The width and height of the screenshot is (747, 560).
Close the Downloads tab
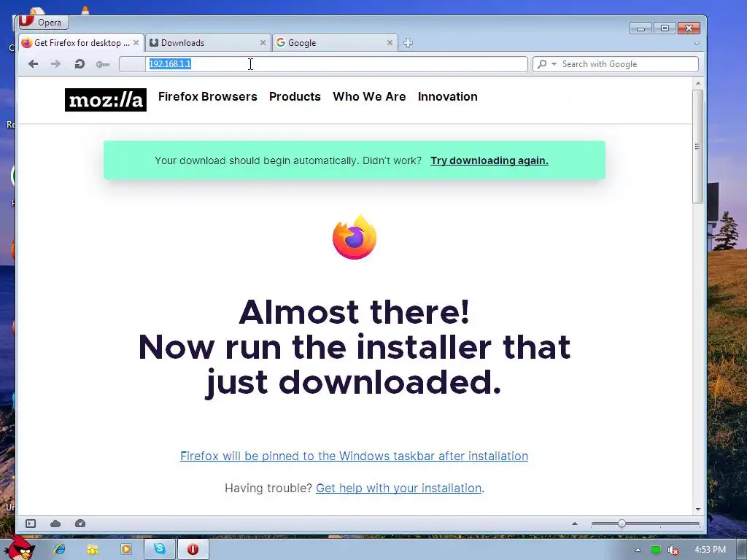263,43
